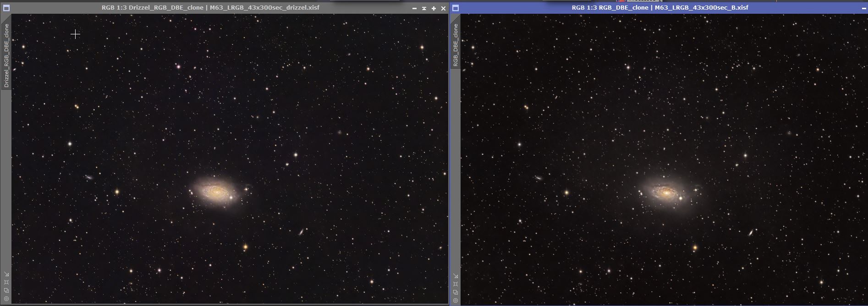Close the M63_LRGB_43x300sec_drizzel.xisf window
The width and height of the screenshot is (868, 306).
tap(443, 8)
